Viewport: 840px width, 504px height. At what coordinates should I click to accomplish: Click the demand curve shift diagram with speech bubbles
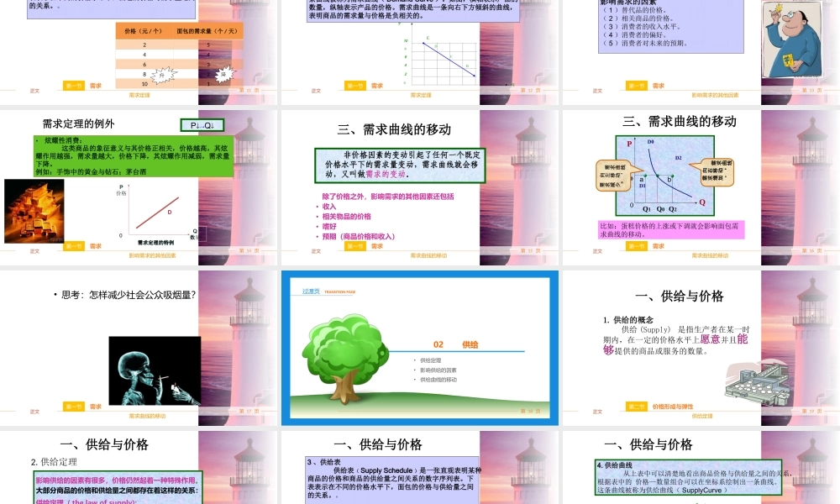pyautogui.click(x=664, y=176)
